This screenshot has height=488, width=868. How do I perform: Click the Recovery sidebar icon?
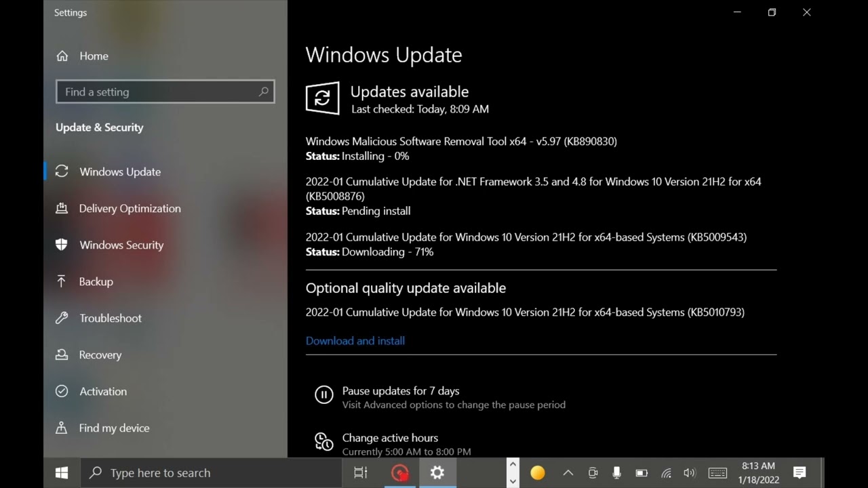(62, 354)
